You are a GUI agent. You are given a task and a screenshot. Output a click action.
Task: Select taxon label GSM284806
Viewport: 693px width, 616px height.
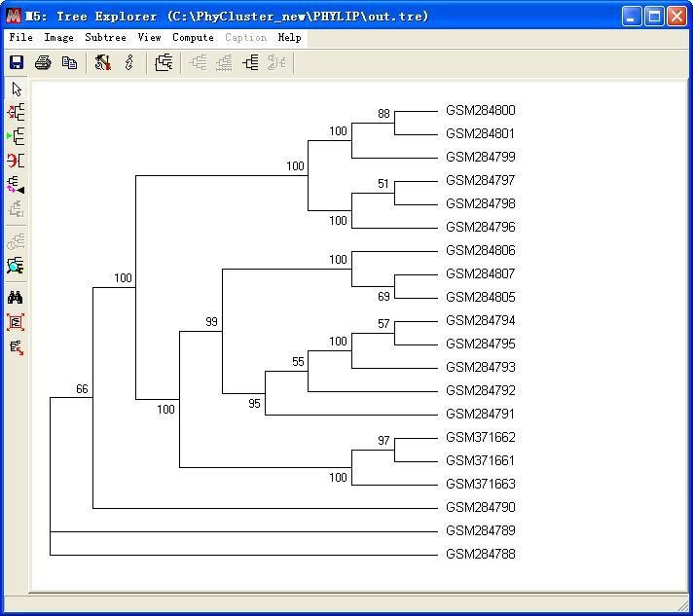pos(481,250)
